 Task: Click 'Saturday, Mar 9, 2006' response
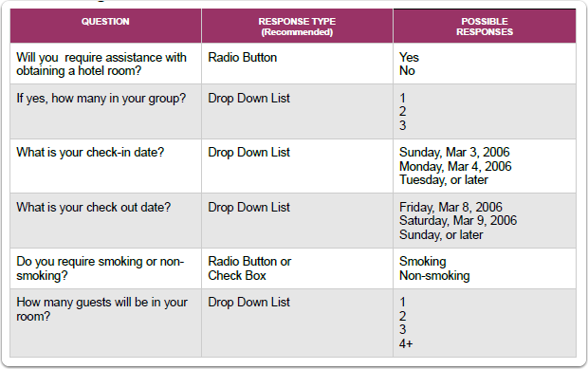458,220
